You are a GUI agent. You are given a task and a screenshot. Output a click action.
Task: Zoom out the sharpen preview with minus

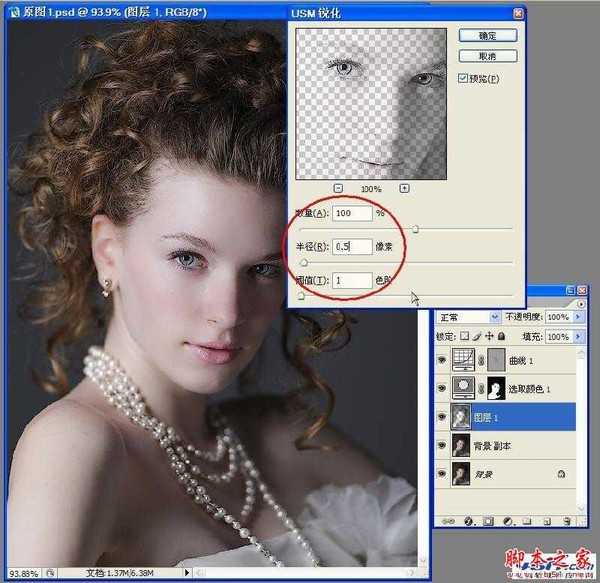pos(338,188)
